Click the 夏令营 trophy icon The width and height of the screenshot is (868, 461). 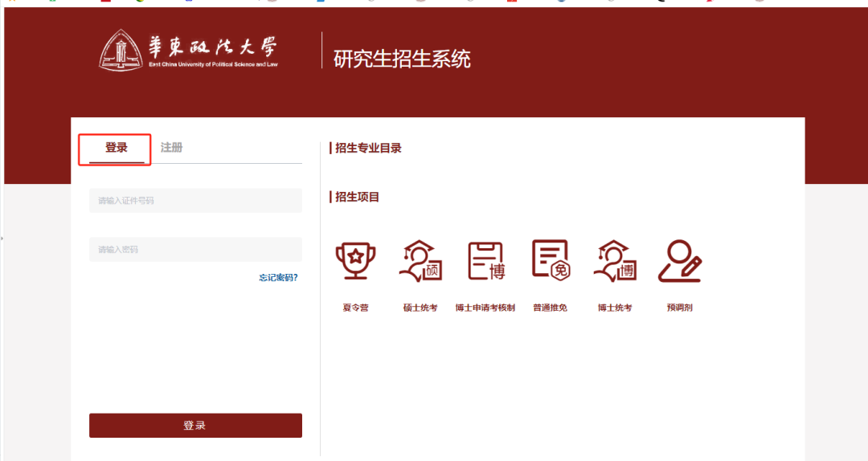(x=354, y=261)
